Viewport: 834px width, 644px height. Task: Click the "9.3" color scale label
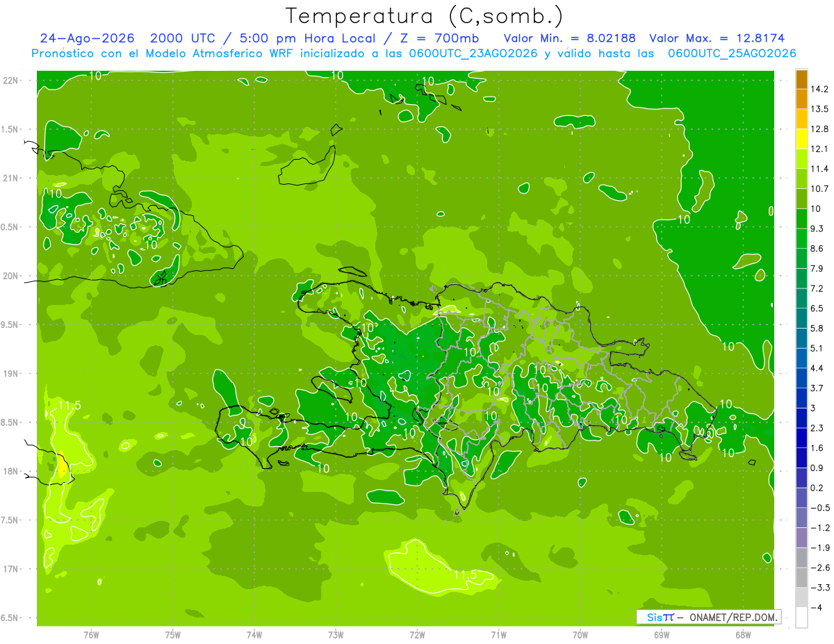pos(817,229)
